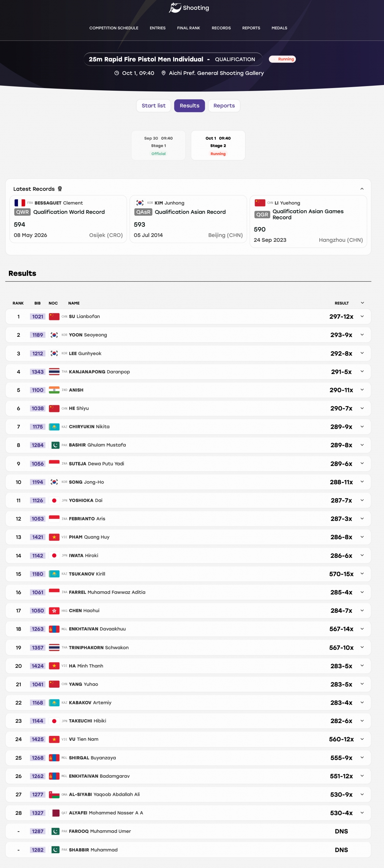This screenshot has width=384, height=868.
Task: Click bib number 1343 badge
Action: 38,372
